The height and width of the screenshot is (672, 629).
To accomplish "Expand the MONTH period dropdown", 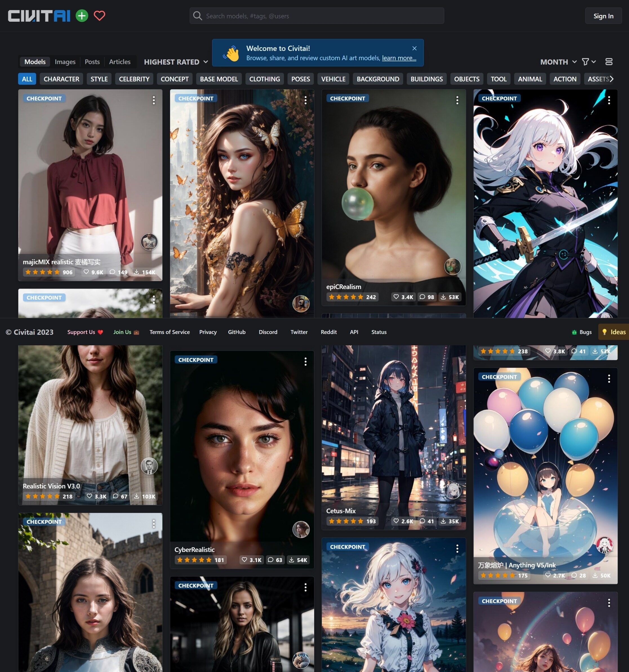I will coord(558,62).
